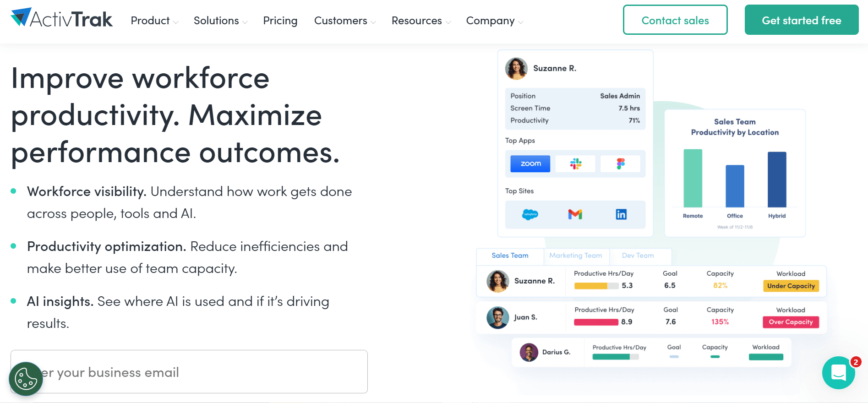This screenshot has width=868, height=403.
Task: Click the "Sales Admin" position value
Action: pyautogui.click(x=620, y=96)
